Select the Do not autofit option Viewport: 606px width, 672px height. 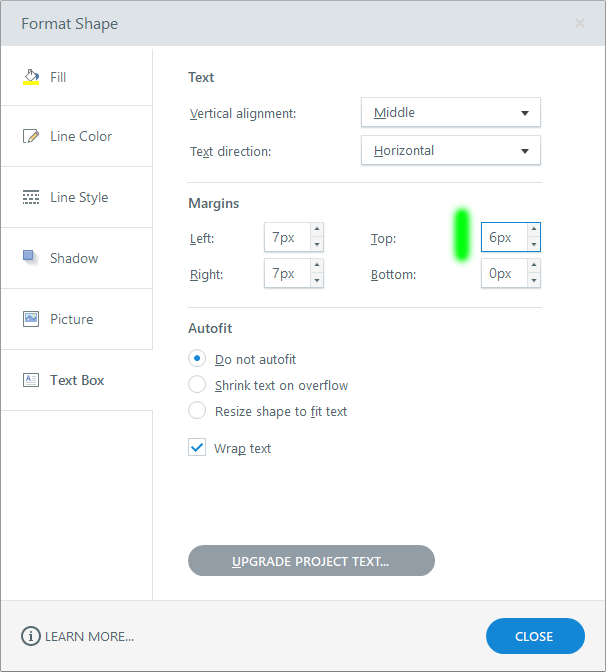[197, 359]
